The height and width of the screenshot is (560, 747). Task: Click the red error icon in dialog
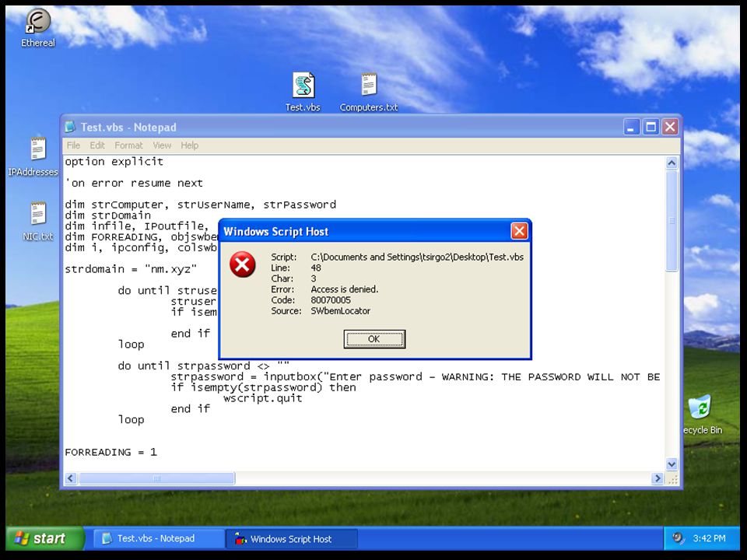[243, 264]
